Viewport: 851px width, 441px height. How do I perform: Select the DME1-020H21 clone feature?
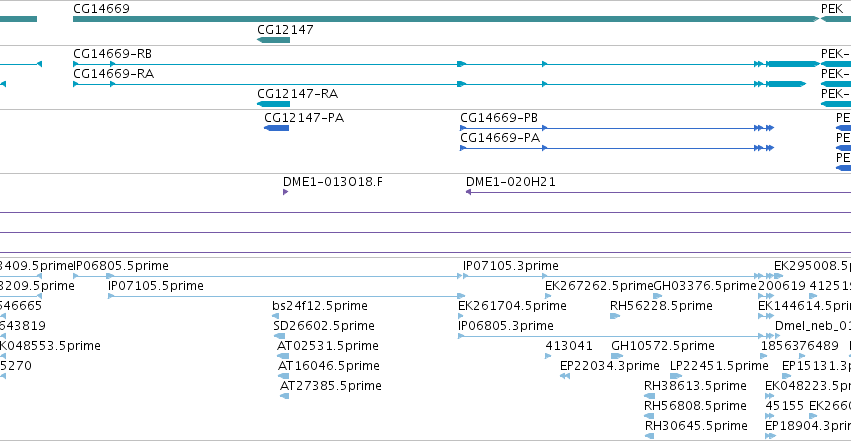(x=658, y=192)
